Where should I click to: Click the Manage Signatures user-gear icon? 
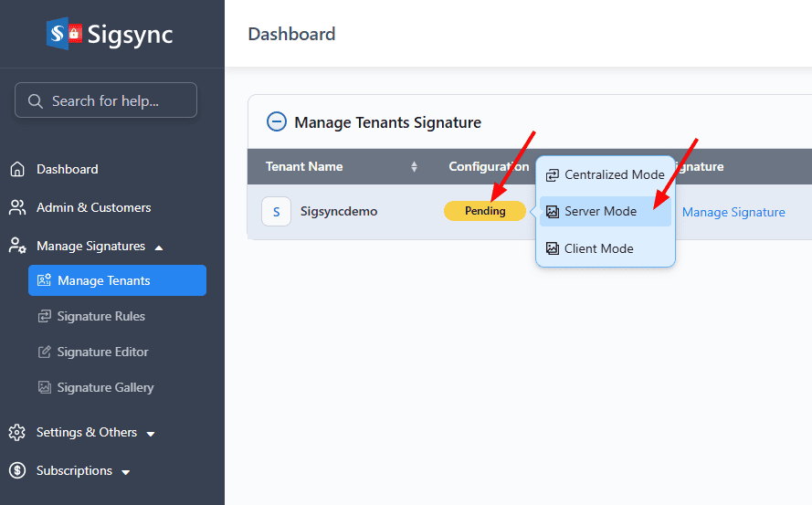[x=17, y=246]
